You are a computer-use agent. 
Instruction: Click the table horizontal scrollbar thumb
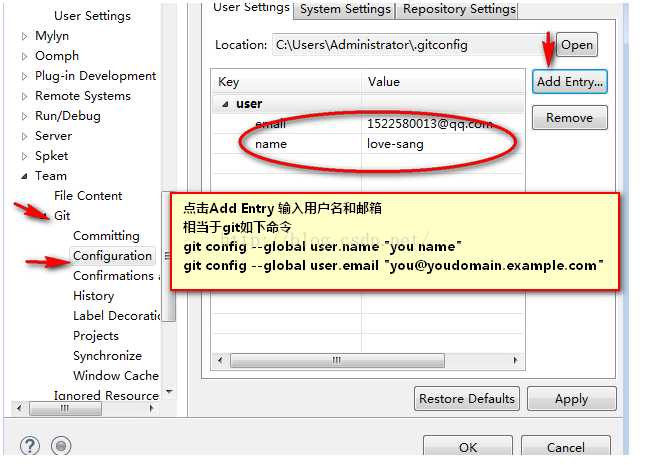pyautogui.click(x=337, y=360)
